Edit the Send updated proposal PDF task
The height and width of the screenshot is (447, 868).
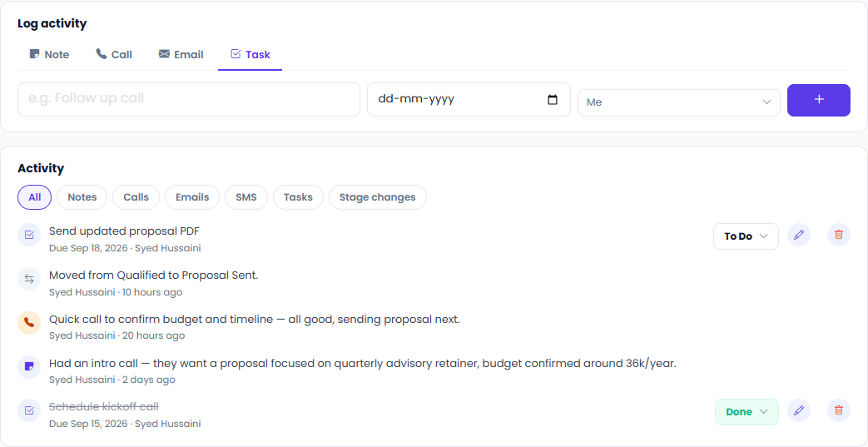click(x=798, y=235)
